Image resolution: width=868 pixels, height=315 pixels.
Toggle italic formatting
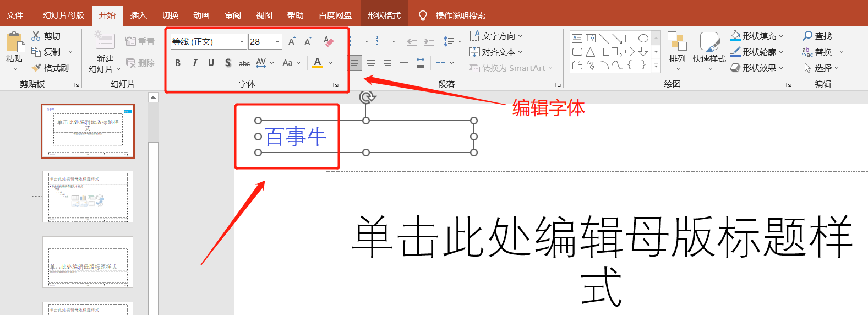[x=194, y=63]
